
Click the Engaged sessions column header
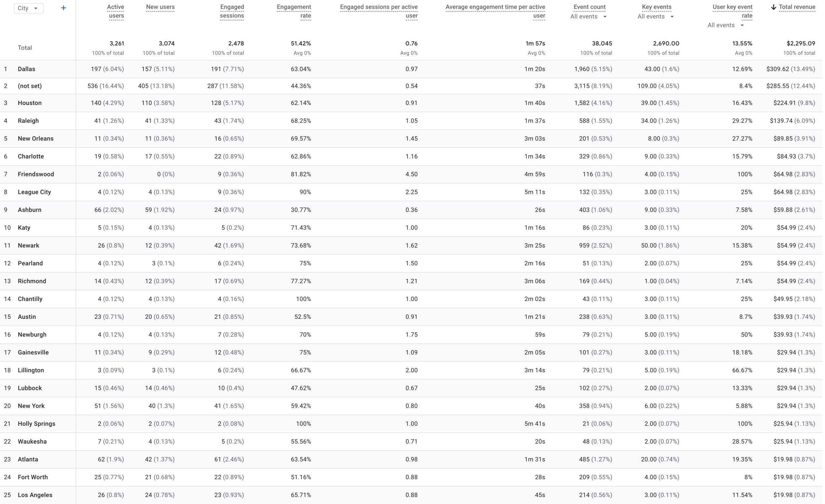click(232, 11)
